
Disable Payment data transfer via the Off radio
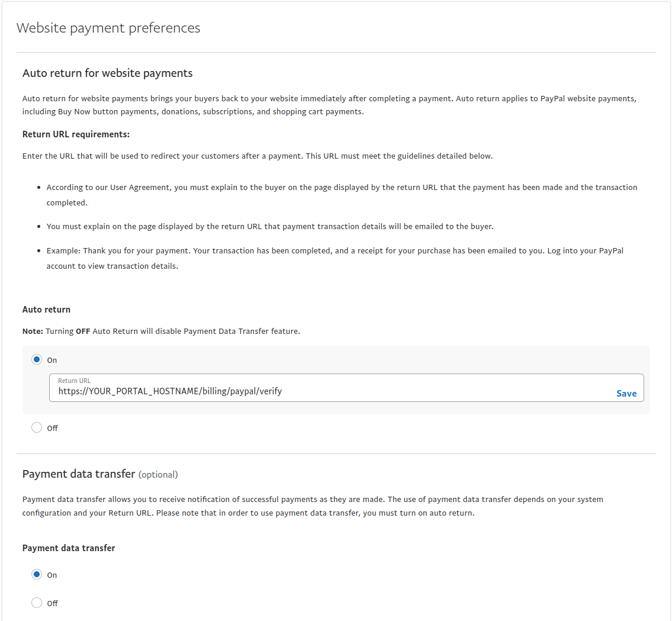click(x=37, y=603)
